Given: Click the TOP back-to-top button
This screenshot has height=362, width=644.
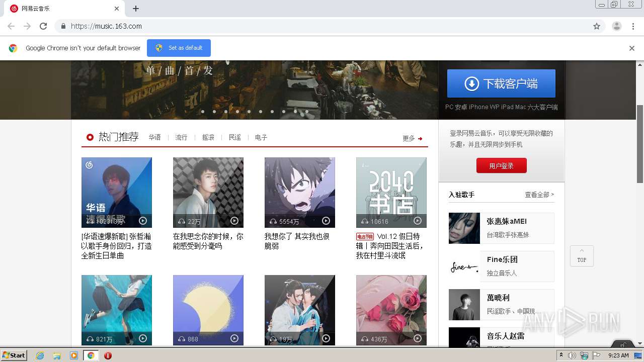Looking at the screenshot, I should [x=582, y=256].
